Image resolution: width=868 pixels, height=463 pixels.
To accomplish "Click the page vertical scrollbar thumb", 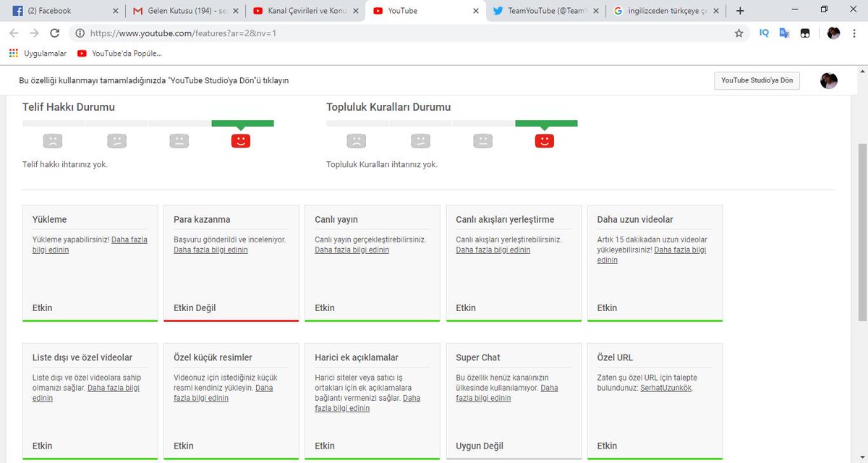I will [862, 231].
